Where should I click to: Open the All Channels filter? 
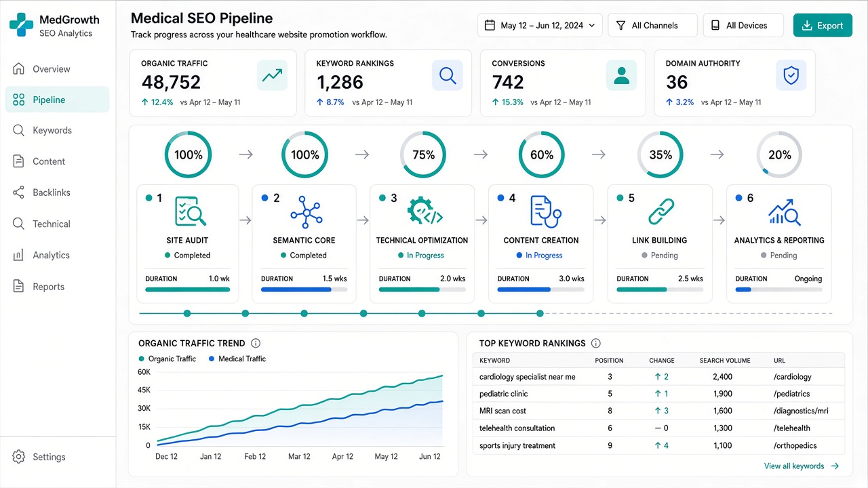pyautogui.click(x=652, y=25)
